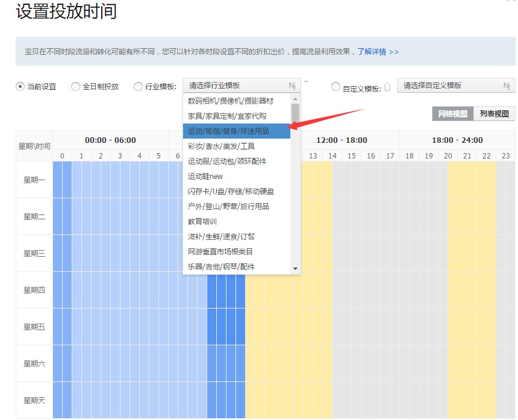Open the 请选择自定义模版 dropdown
The height and width of the screenshot is (420, 518).
tap(456, 85)
